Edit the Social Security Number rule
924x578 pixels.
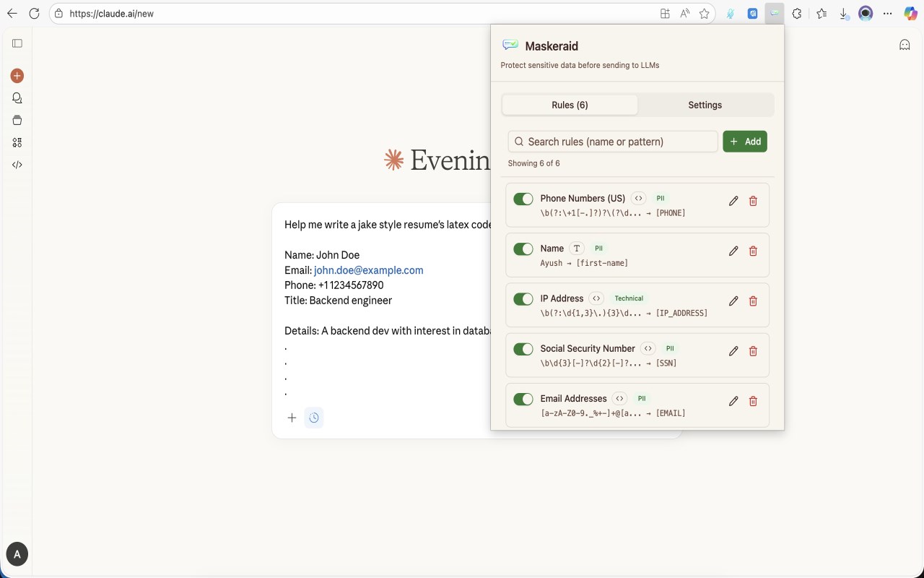click(x=733, y=350)
